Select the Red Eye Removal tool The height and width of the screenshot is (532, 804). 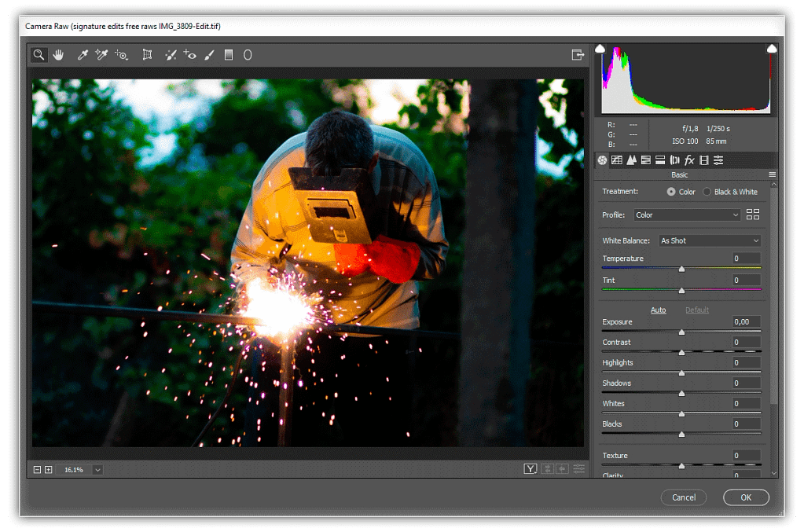[189, 55]
